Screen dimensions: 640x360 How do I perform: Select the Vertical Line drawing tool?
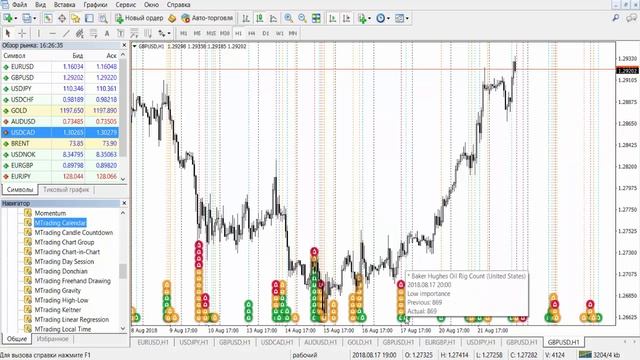39,33
